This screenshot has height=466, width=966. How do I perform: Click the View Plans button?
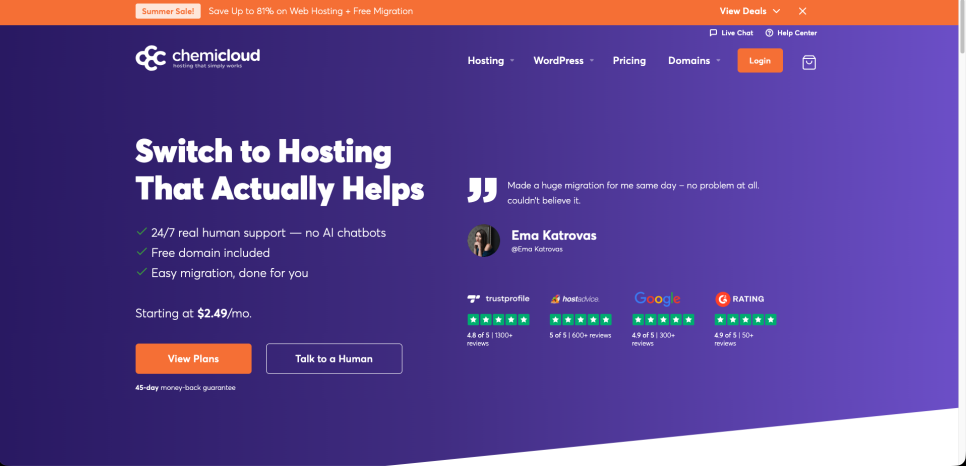coord(193,359)
